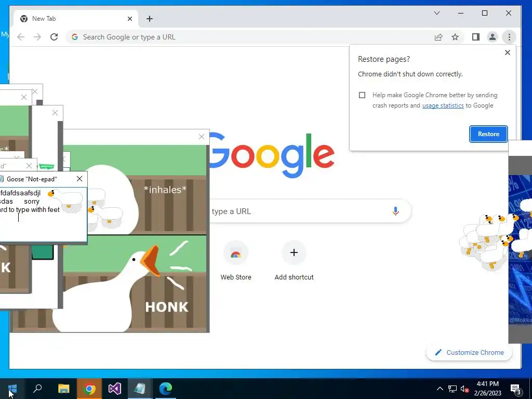
Task: Click inside the Goose Not-epad text area
Action: tap(43, 215)
